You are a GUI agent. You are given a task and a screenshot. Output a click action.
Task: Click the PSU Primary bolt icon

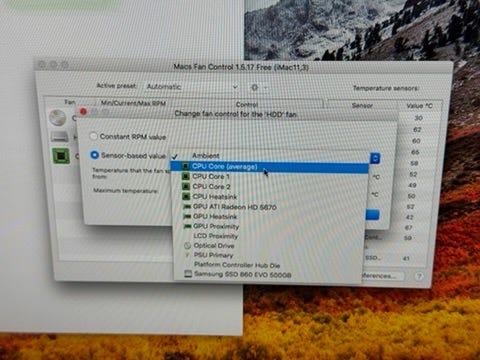pos(187,255)
